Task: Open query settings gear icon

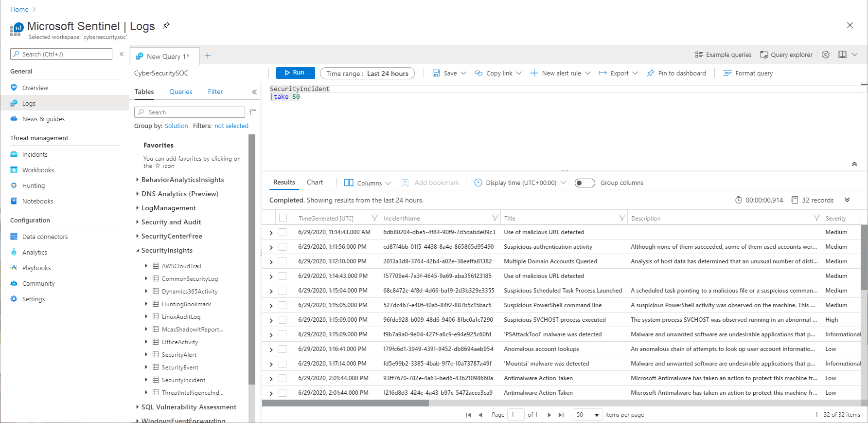Action: (826, 55)
